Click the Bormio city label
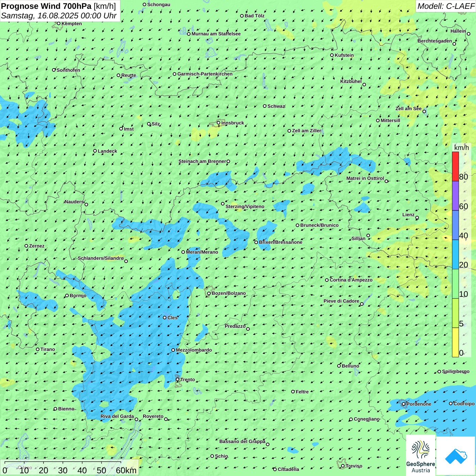The image size is (476, 476). (78, 295)
